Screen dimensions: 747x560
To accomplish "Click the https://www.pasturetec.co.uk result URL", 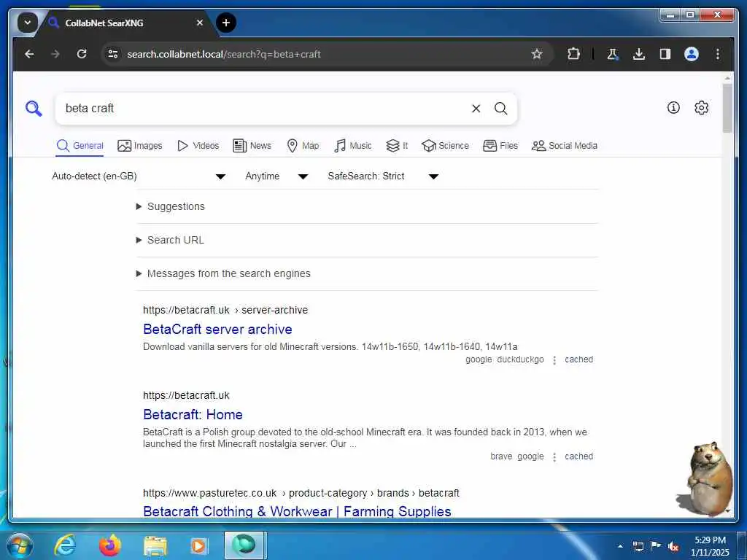I will coord(301,494).
